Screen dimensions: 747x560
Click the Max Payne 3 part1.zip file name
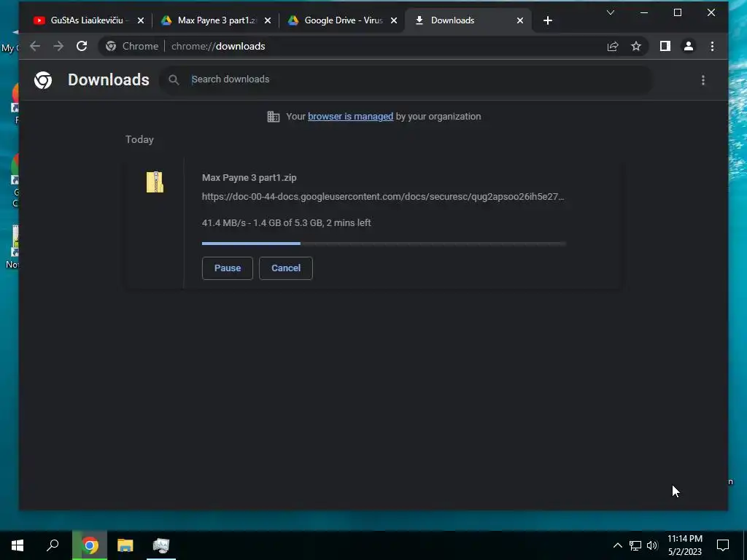(x=249, y=178)
